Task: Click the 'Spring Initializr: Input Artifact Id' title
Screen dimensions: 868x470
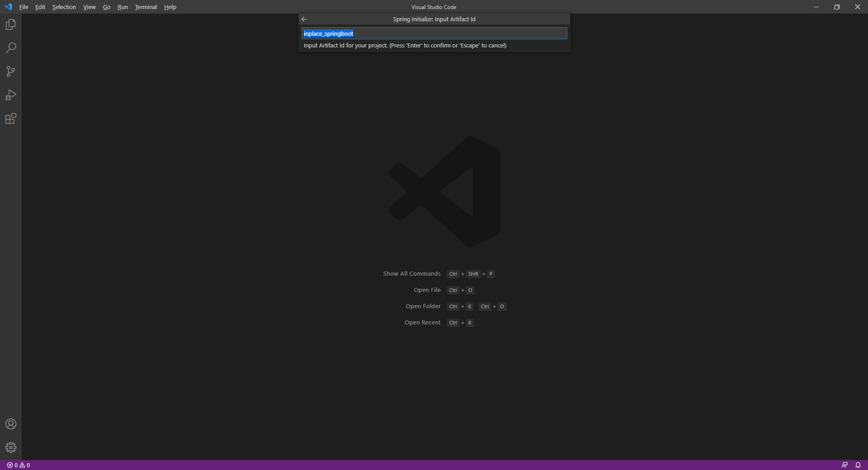Action: click(x=434, y=19)
